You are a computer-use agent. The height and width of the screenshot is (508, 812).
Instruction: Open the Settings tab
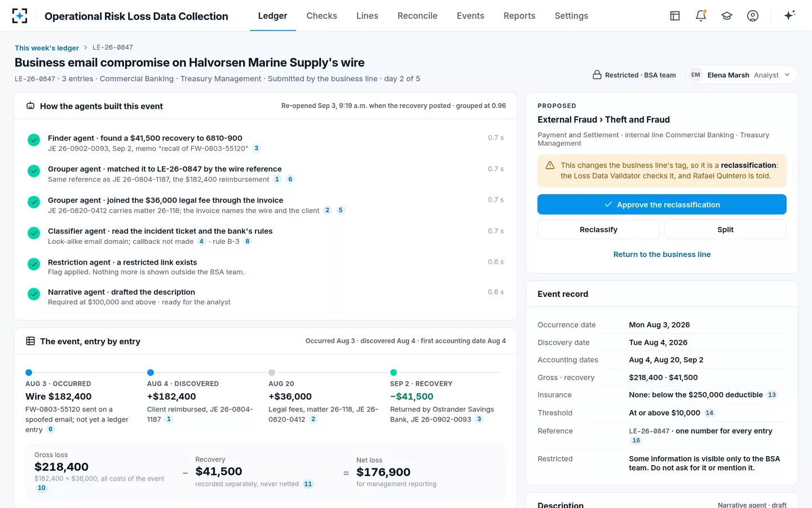(571, 16)
